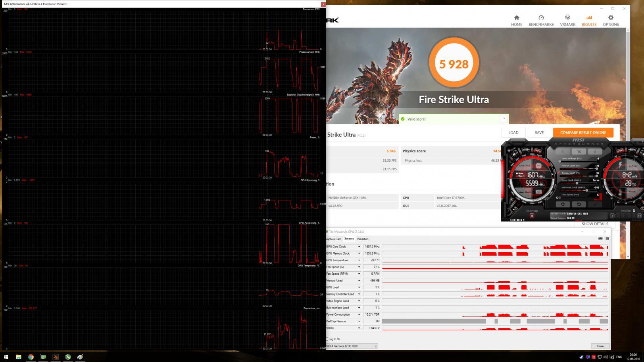Open GPU Temperature sensor dropdown
The width and height of the screenshot is (644, 362).
click(x=359, y=260)
